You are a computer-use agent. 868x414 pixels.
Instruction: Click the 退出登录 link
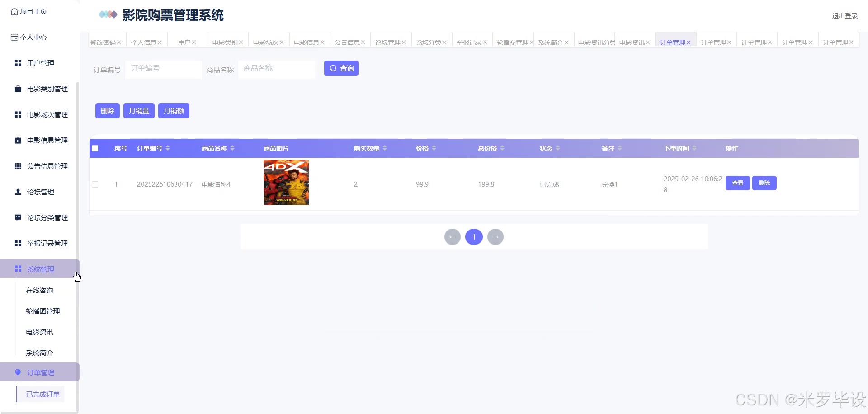[x=845, y=16]
